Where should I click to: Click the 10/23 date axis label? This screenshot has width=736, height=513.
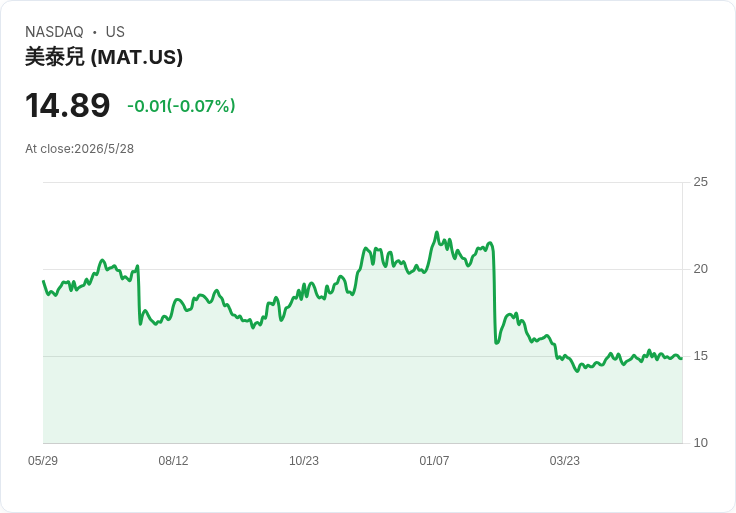(304, 460)
